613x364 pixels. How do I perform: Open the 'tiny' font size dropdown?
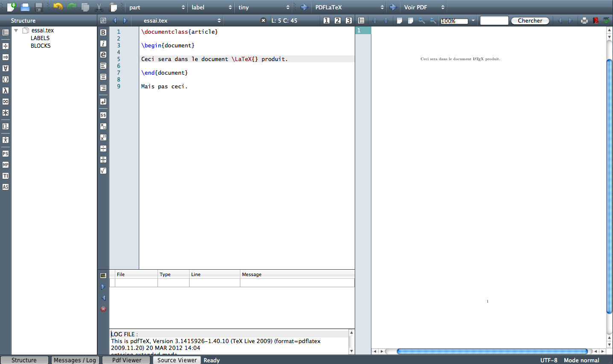click(264, 7)
